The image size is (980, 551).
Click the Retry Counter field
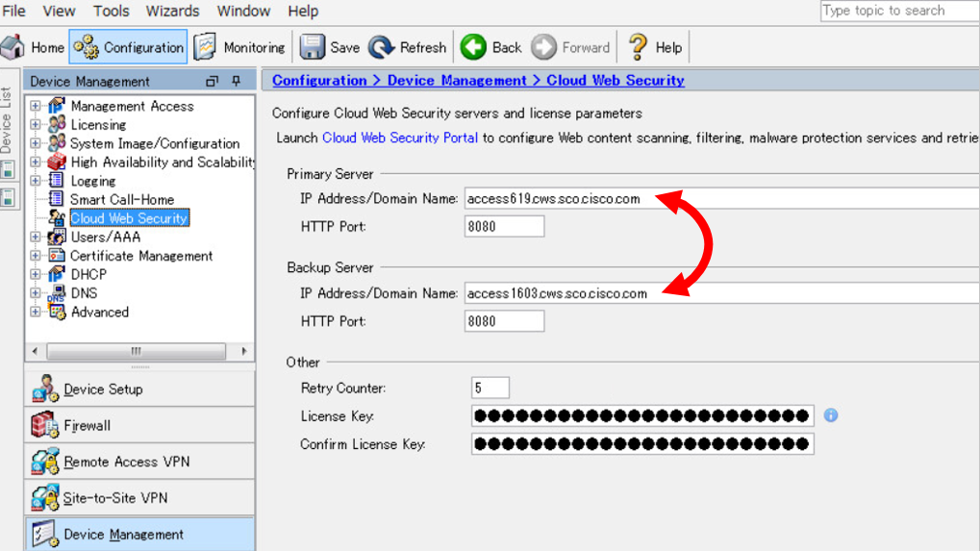[490, 388]
